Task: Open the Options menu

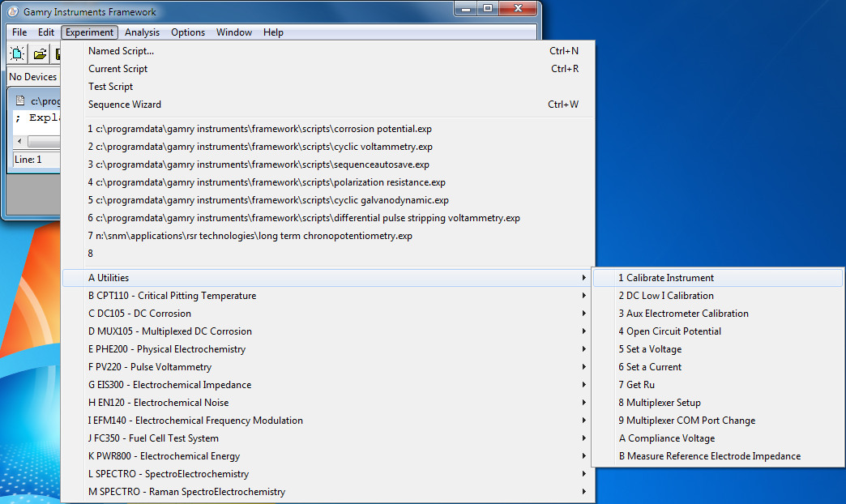Action: [188, 32]
